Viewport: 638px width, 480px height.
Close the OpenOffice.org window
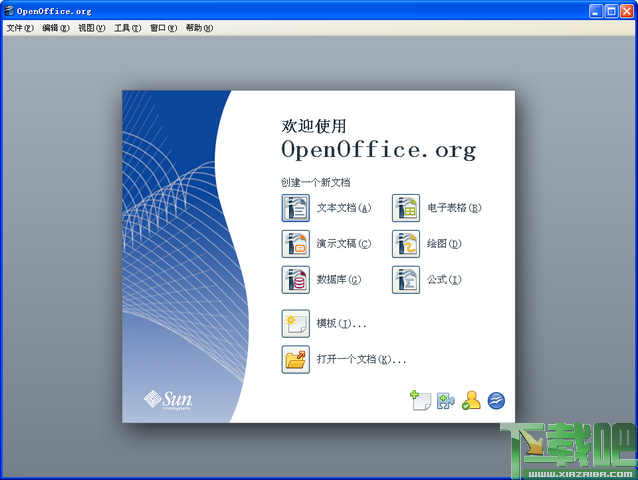point(627,11)
